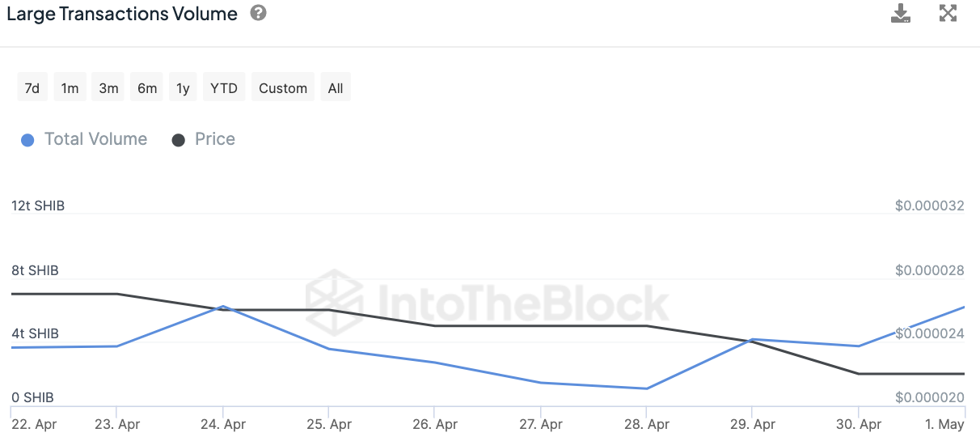The image size is (980, 437).
Task: Switch to the 3m range
Action: (108, 88)
